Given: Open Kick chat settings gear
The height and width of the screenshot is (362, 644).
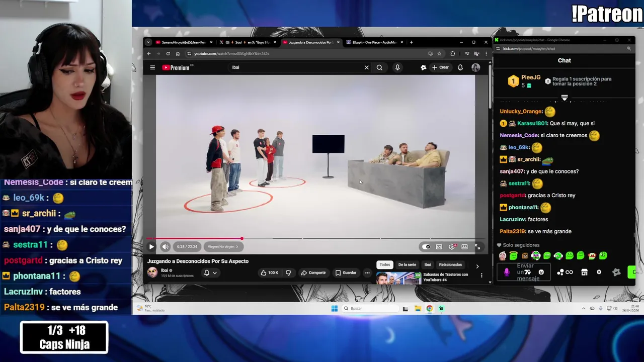Looking at the screenshot, I should [x=599, y=272].
